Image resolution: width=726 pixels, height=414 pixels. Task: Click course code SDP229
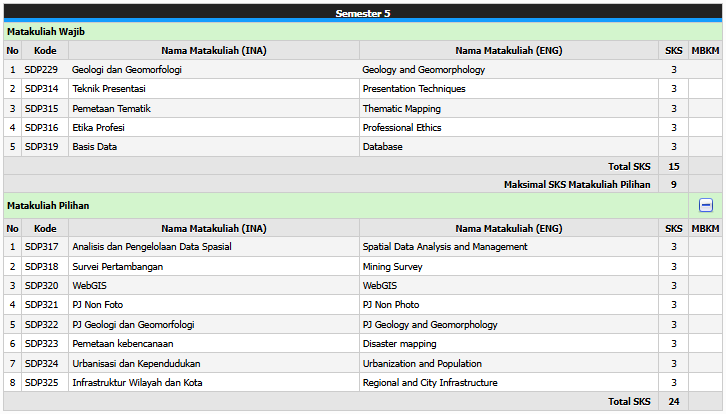coord(40,70)
